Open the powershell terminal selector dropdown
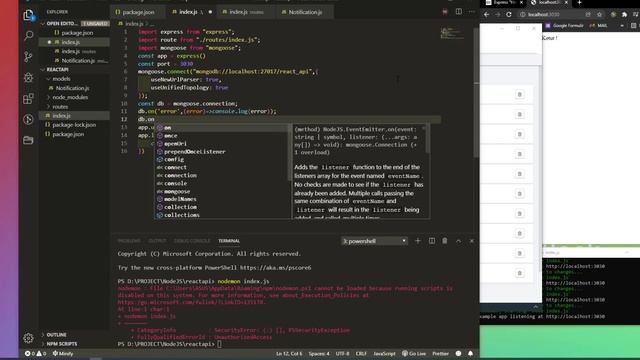Screen dimensions: 640x360 pos(374,241)
